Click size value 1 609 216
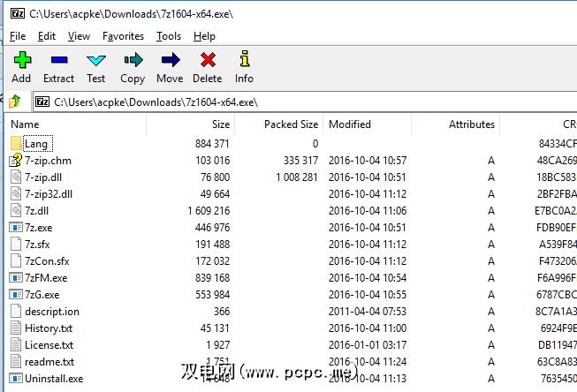This screenshot has width=577, height=392. click(x=209, y=211)
